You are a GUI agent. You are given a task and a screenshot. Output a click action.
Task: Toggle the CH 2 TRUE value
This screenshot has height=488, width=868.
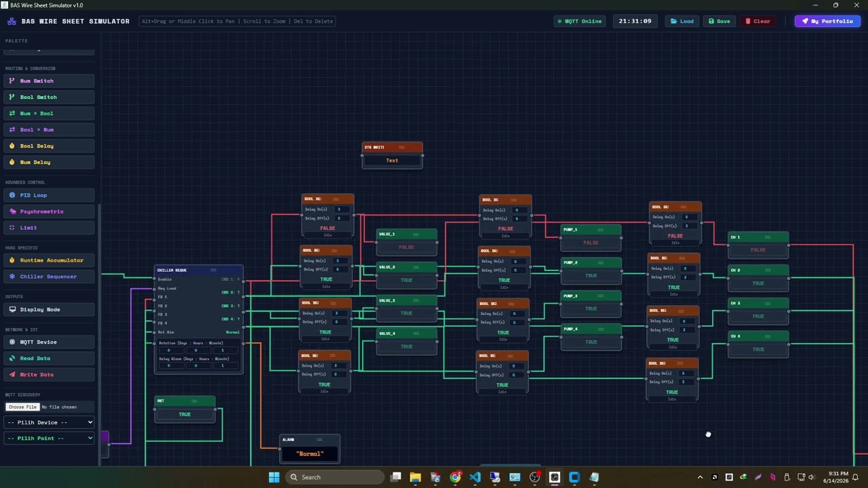coord(758,283)
